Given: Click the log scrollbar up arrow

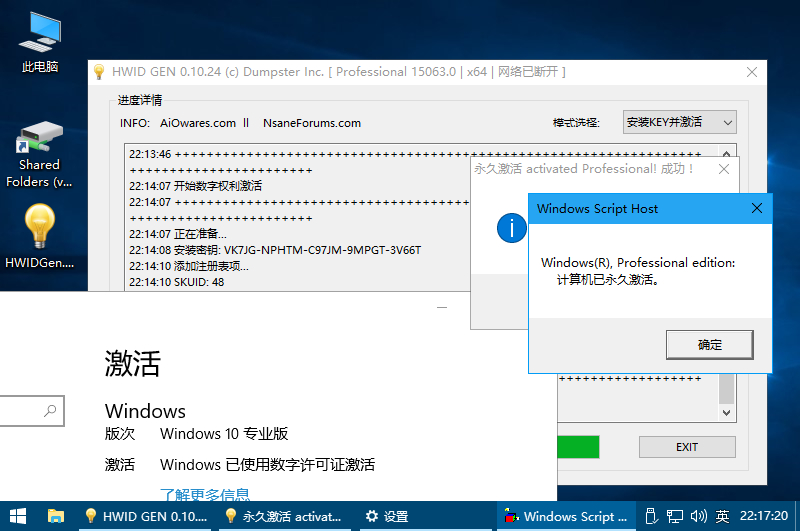Looking at the screenshot, I should pyautogui.click(x=727, y=153).
